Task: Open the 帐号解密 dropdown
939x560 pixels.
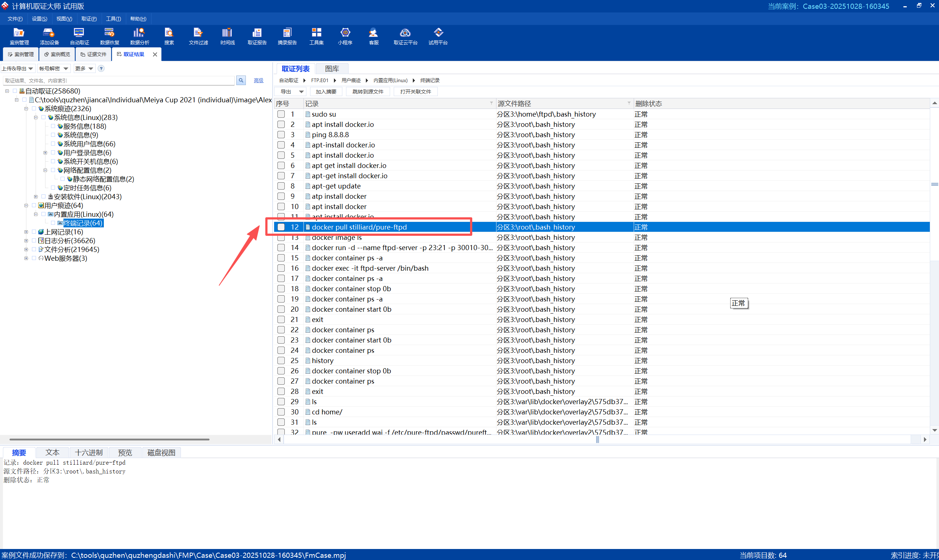Action: pos(54,68)
